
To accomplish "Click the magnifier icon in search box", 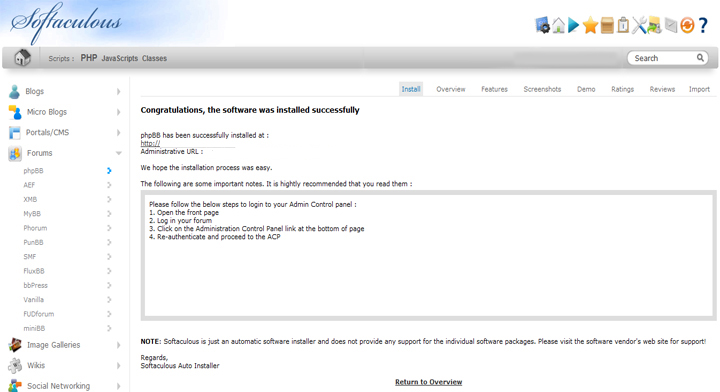I will pos(700,58).
